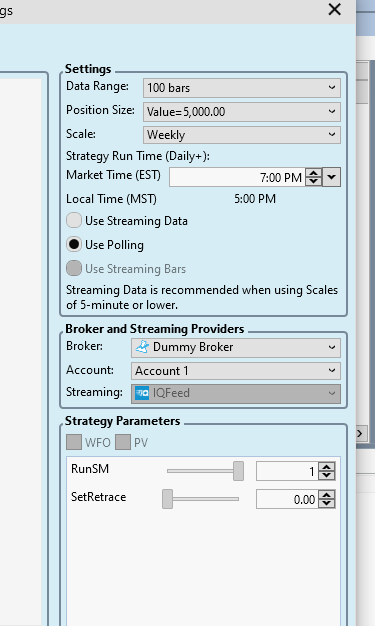
Task: Open the Data Range dropdown
Action: 242,88
